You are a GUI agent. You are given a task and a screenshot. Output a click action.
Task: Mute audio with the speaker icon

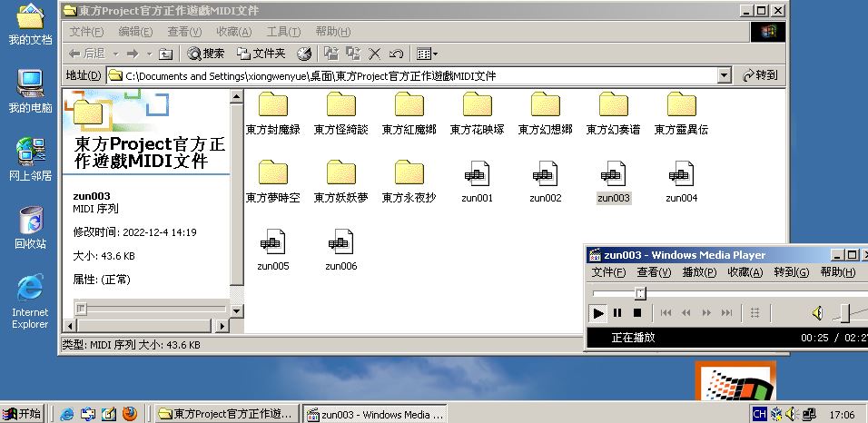tap(816, 313)
